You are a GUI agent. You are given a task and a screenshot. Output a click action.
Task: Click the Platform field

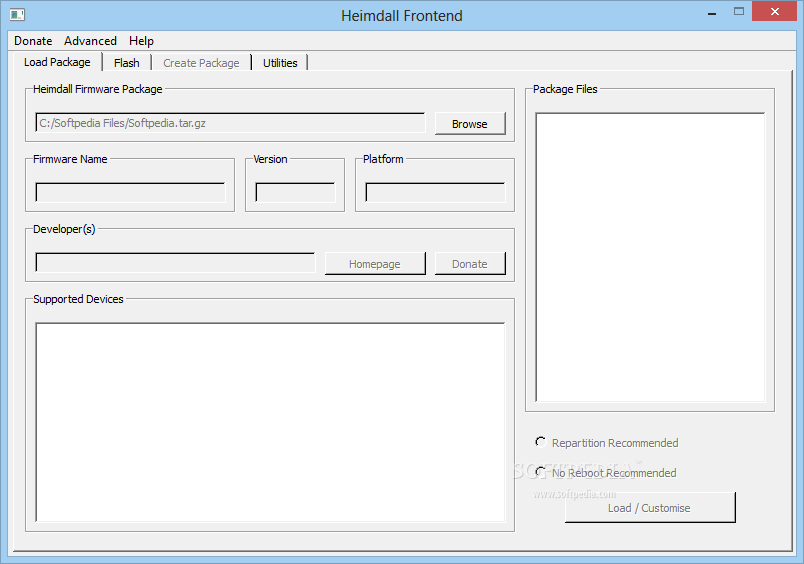click(x=435, y=193)
